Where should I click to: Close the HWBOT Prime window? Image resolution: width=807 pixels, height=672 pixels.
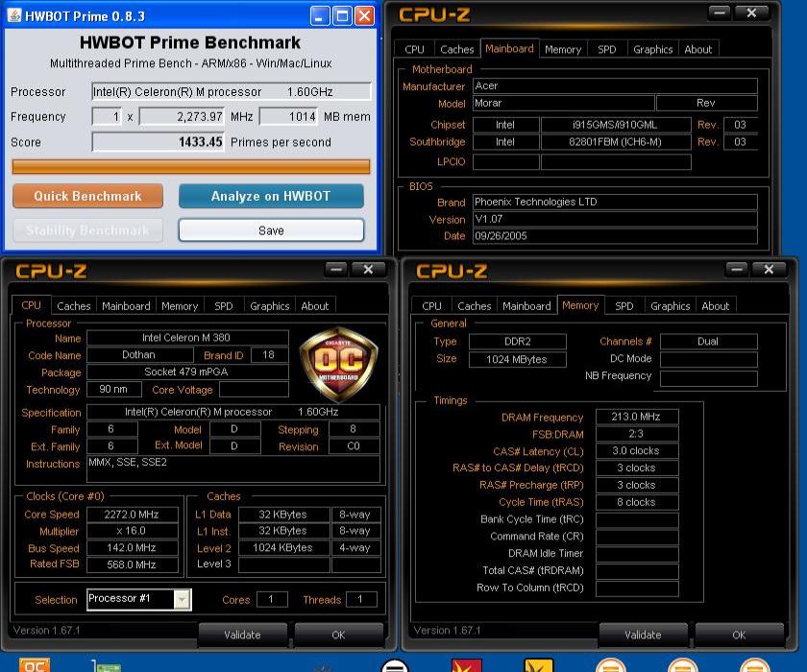[365, 16]
